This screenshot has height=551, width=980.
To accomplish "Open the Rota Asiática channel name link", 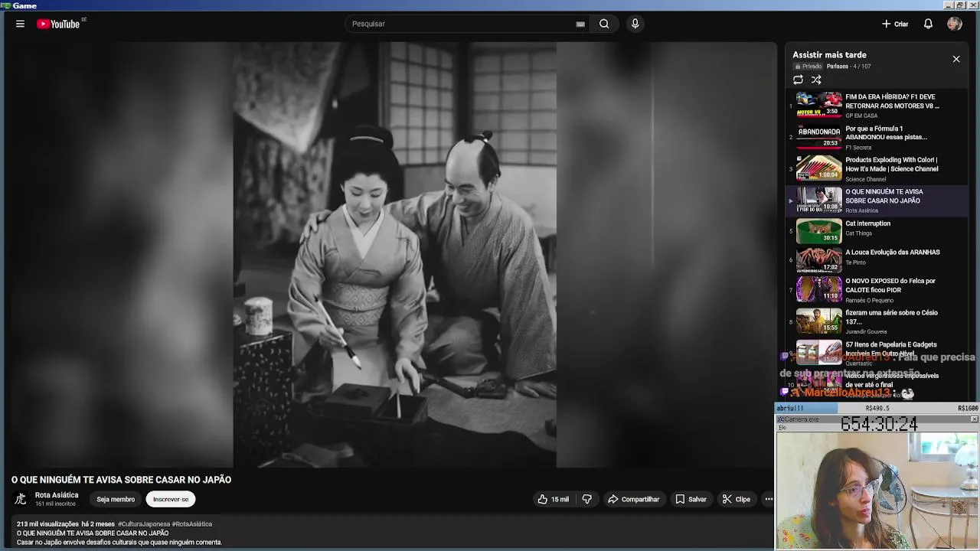I will (x=57, y=495).
